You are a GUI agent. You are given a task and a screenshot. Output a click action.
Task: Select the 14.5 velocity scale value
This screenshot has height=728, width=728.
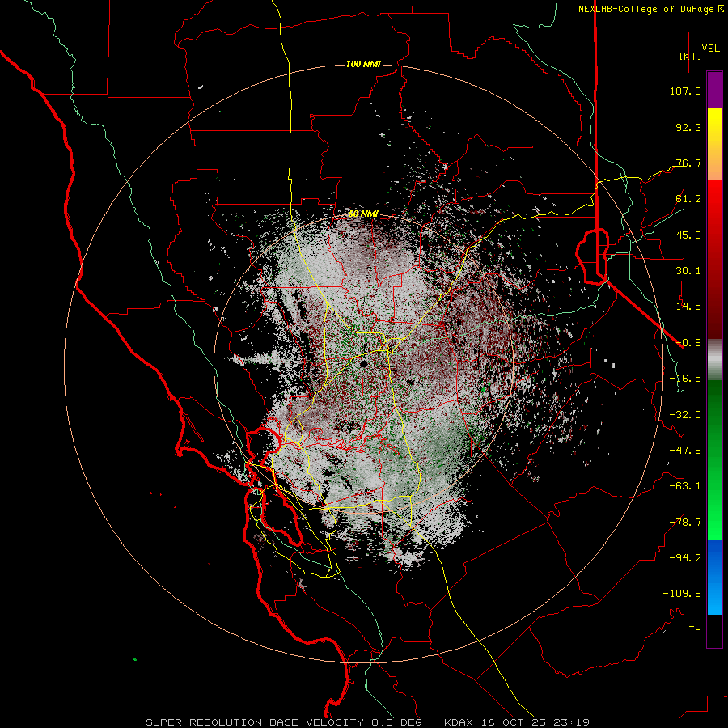click(688, 307)
